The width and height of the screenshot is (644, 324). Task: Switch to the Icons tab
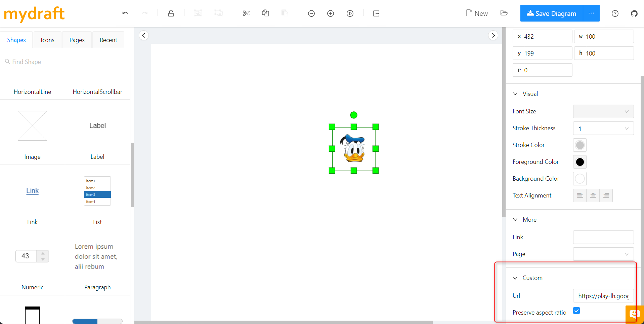(47, 40)
